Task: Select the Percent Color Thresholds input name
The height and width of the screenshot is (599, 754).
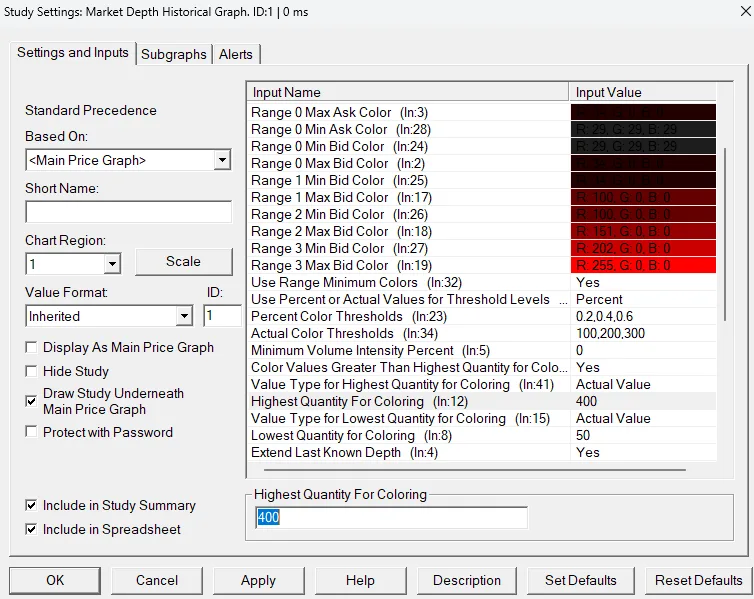Action: click(349, 316)
